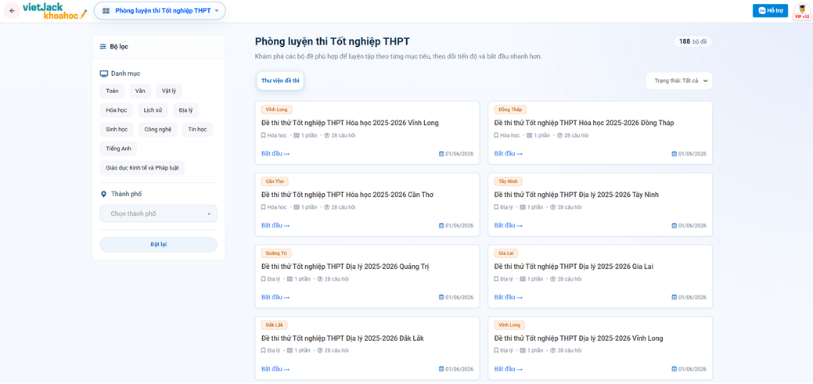Start the Địa lý Tây Ninh exam
813x384 pixels.
pos(508,225)
